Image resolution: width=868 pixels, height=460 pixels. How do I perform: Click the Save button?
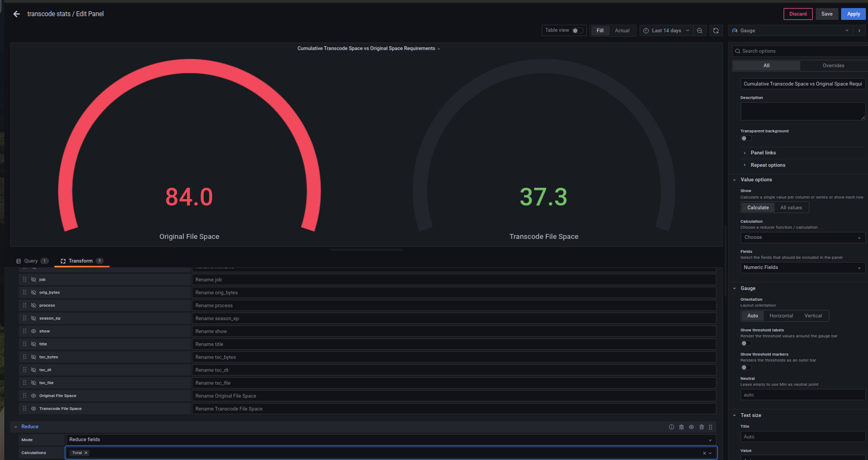[827, 14]
